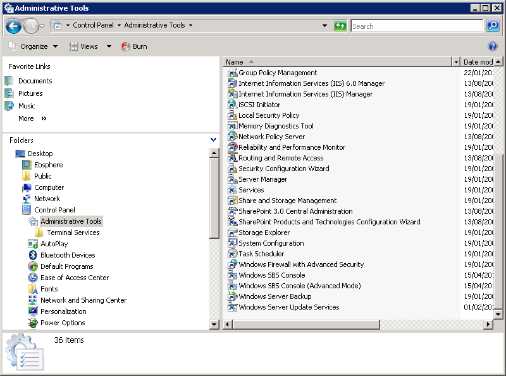Click the iSCSI Initiator icon
This screenshot has width=506, height=376.
pyautogui.click(x=232, y=105)
